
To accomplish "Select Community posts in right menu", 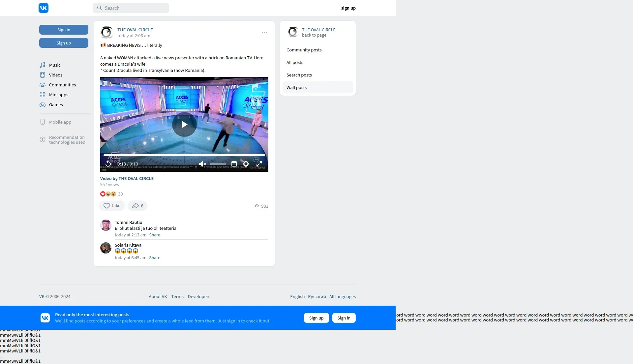I will tap(304, 50).
